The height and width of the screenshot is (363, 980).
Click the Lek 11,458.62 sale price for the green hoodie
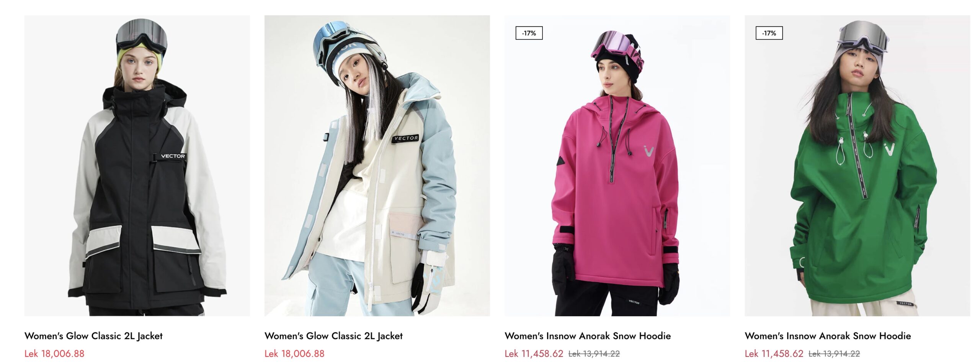(774, 353)
